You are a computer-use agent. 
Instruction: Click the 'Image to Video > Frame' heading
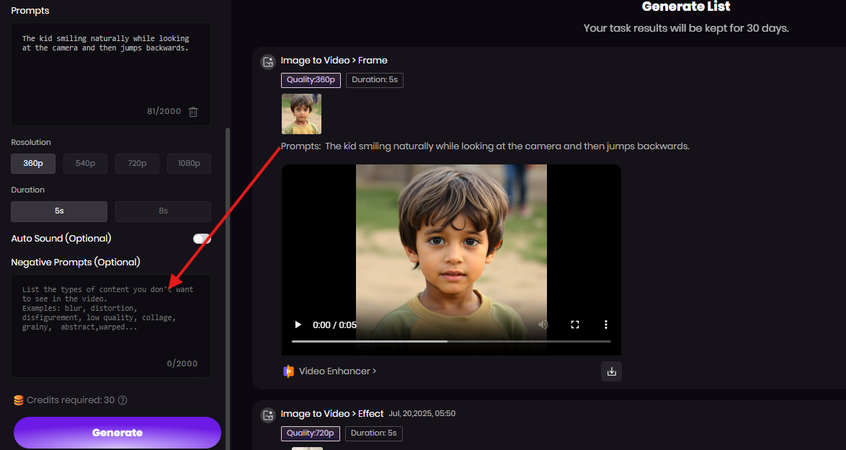pos(334,60)
